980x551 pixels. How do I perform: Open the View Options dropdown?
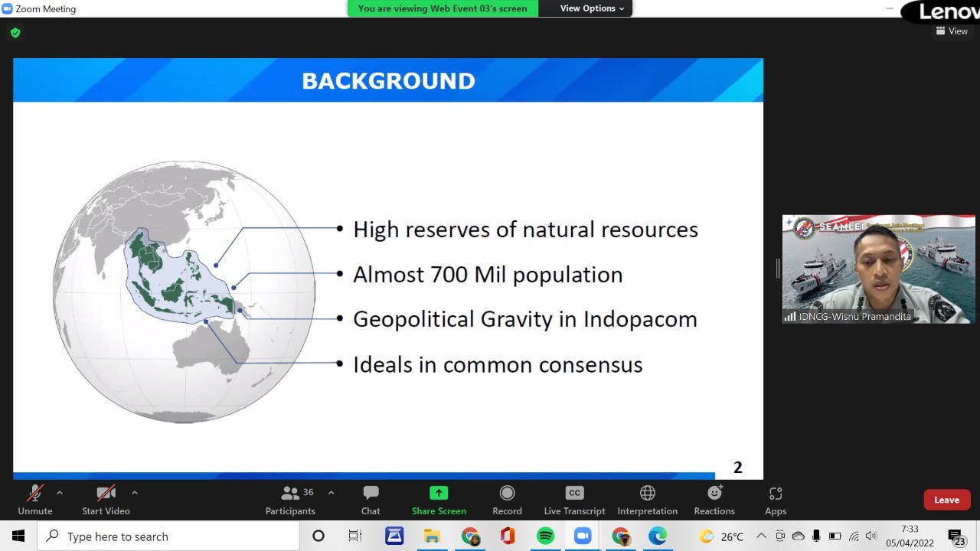592,8
